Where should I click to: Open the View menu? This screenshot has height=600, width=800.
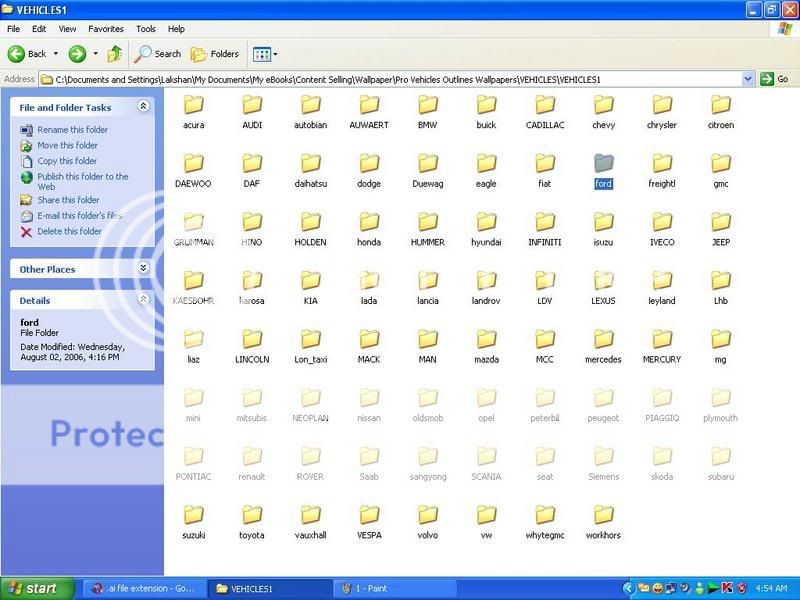pos(67,29)
